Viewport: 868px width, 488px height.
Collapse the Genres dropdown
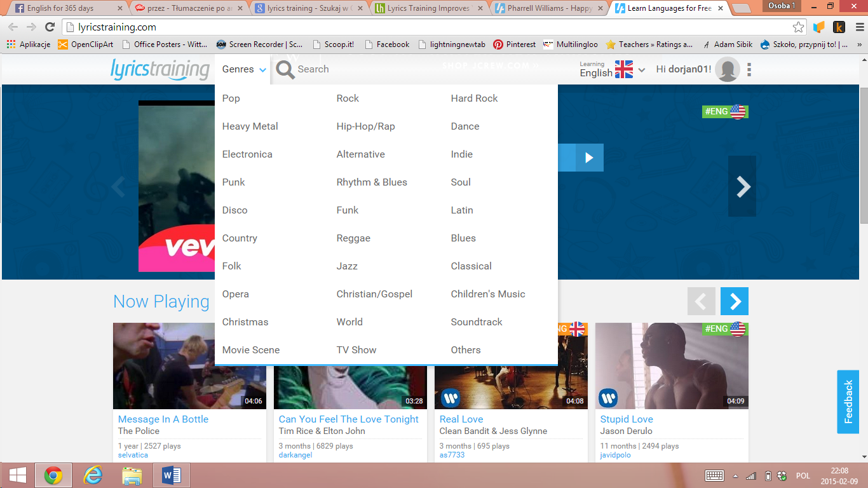coord(244,69)
